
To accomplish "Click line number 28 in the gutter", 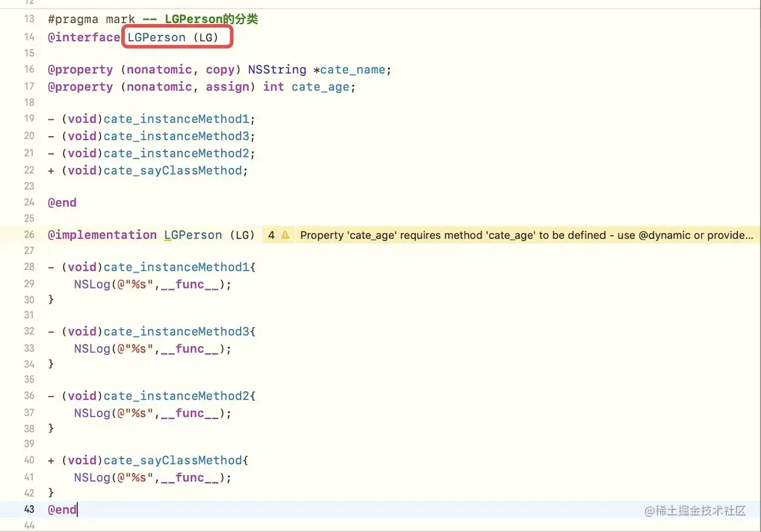I will [x=29, y=267].
